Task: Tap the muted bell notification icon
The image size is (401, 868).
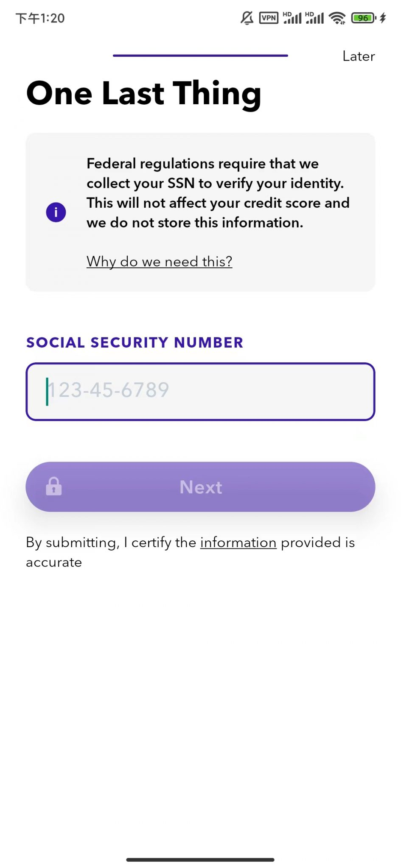Action: (x=247, y=18)
